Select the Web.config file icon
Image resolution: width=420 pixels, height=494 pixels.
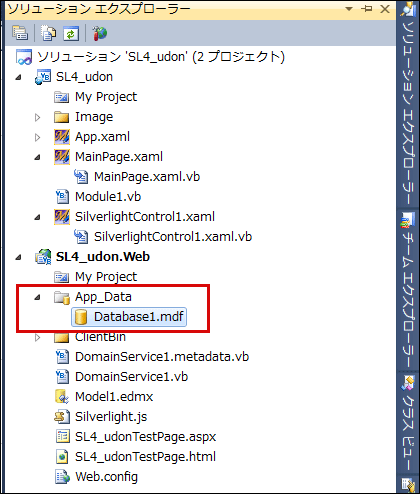pyautogui.click(x=62, y=476)
